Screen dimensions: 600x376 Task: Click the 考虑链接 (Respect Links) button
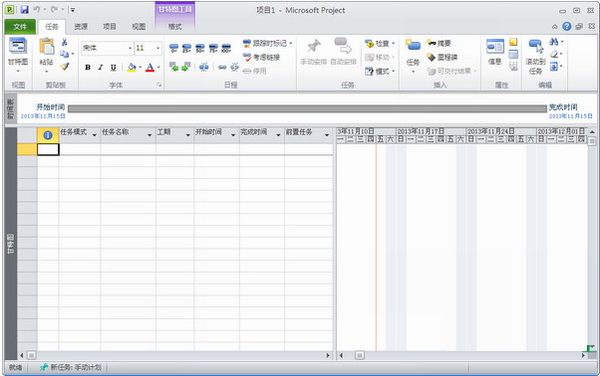coord(261,57)
